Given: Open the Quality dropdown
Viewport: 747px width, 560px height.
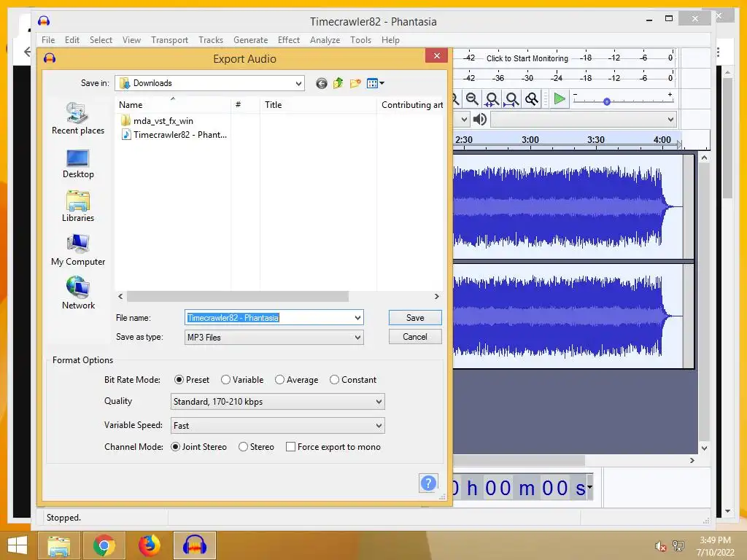Looking at the screenshot, I should pos(278,402).
